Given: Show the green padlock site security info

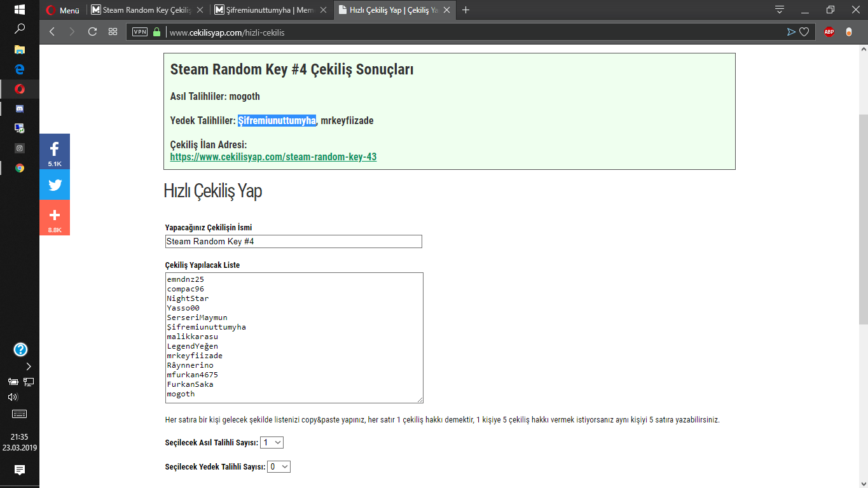Looking at the screenshot, I should pos(157,32).
